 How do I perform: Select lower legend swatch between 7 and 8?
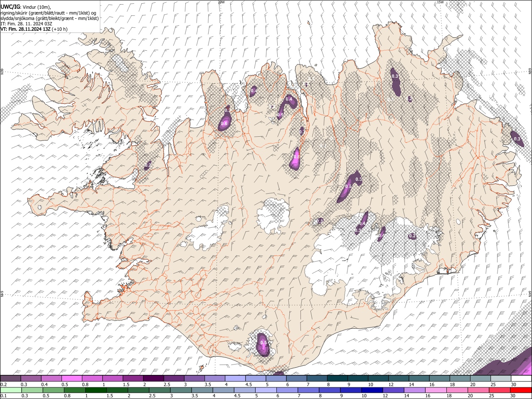[x=308, y=390]
